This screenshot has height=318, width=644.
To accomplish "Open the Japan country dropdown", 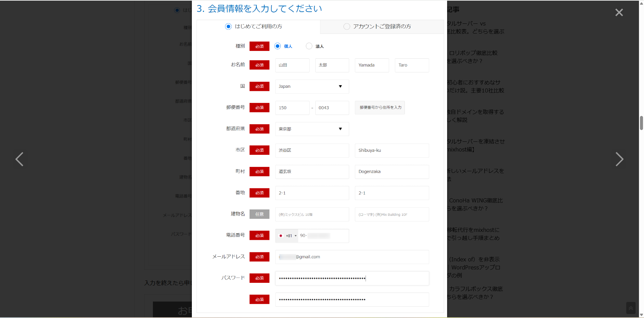I will point(312,86).
